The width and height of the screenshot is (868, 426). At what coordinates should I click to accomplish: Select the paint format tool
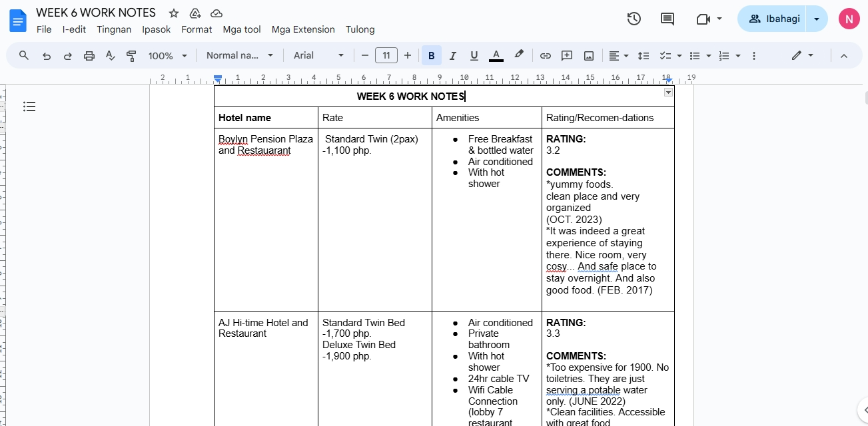(131, 56)
